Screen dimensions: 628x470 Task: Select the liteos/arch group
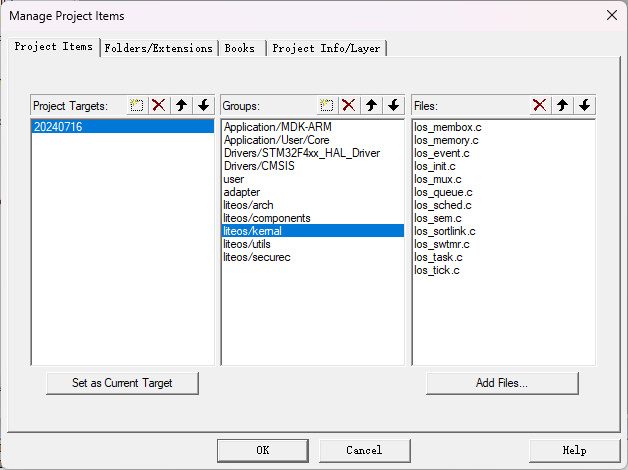(313, 205)
